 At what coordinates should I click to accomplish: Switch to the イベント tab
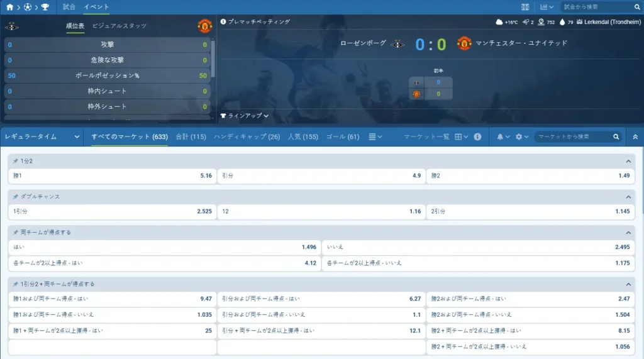[x=96, y=7]
